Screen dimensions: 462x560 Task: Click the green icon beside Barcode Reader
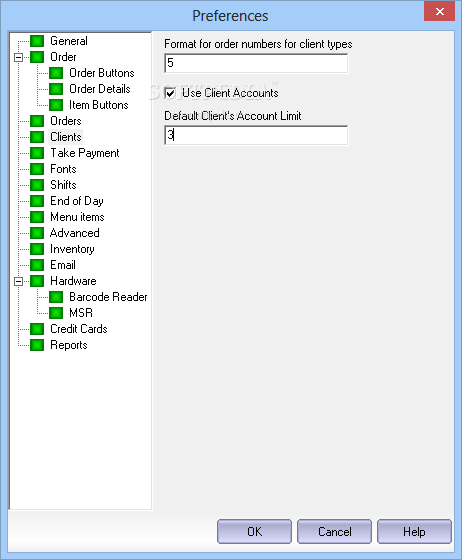pyautogui.click(x=56, y=297)
